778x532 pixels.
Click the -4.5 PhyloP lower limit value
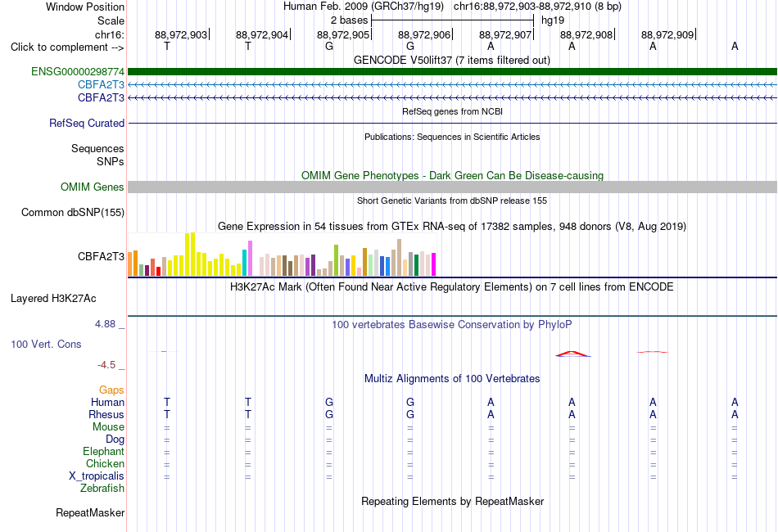pyautogui.click(x=106, y=365)
